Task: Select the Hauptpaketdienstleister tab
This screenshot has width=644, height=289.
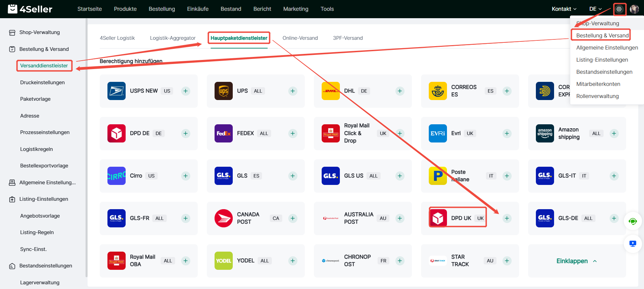Action: [x=239, y=38]
